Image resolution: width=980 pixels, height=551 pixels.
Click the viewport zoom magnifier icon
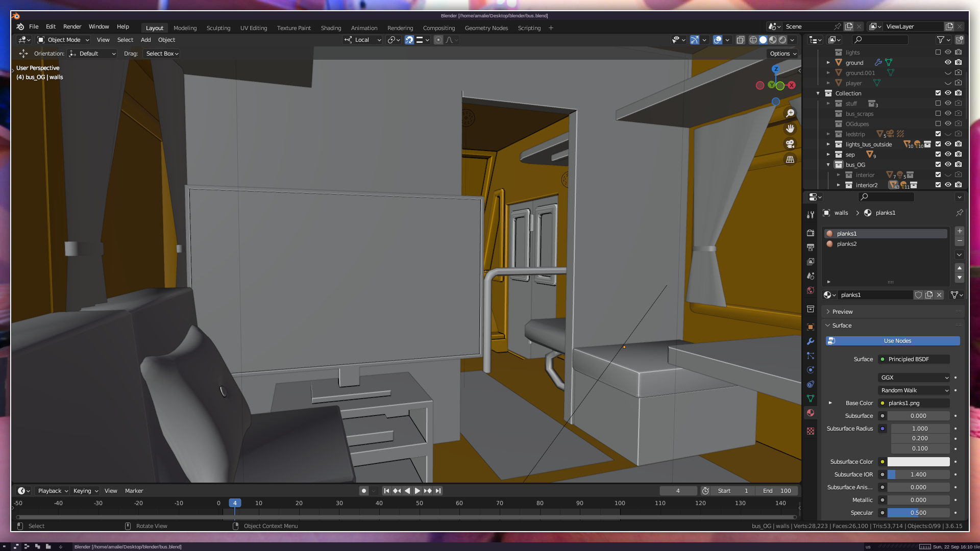tap(790, 113)
